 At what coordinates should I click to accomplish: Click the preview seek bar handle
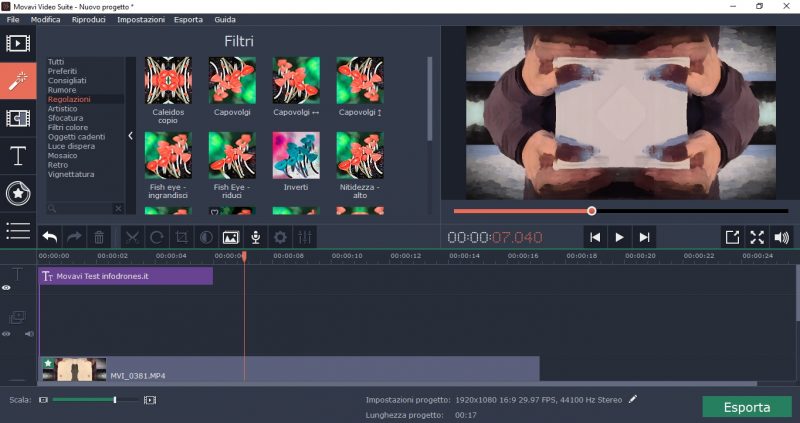coord(591,211)
